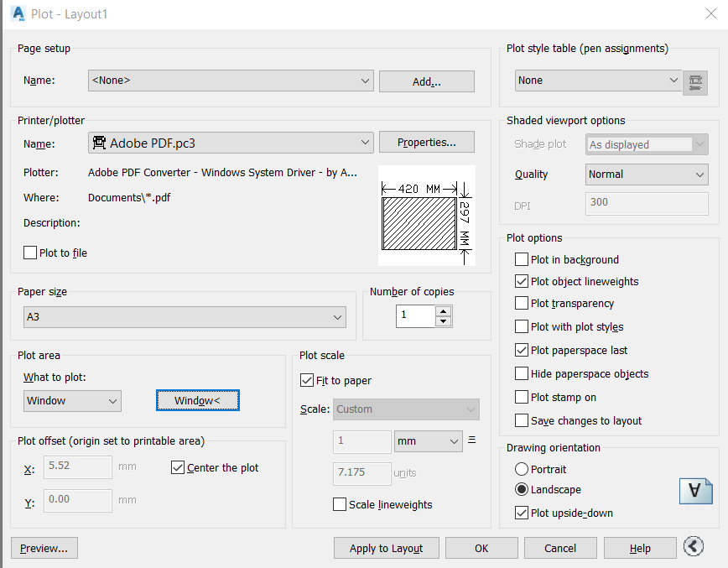Open the shaded viewport Quality dropdown
This screenshot has width=728, height=568.
click(x=647, y=175)
